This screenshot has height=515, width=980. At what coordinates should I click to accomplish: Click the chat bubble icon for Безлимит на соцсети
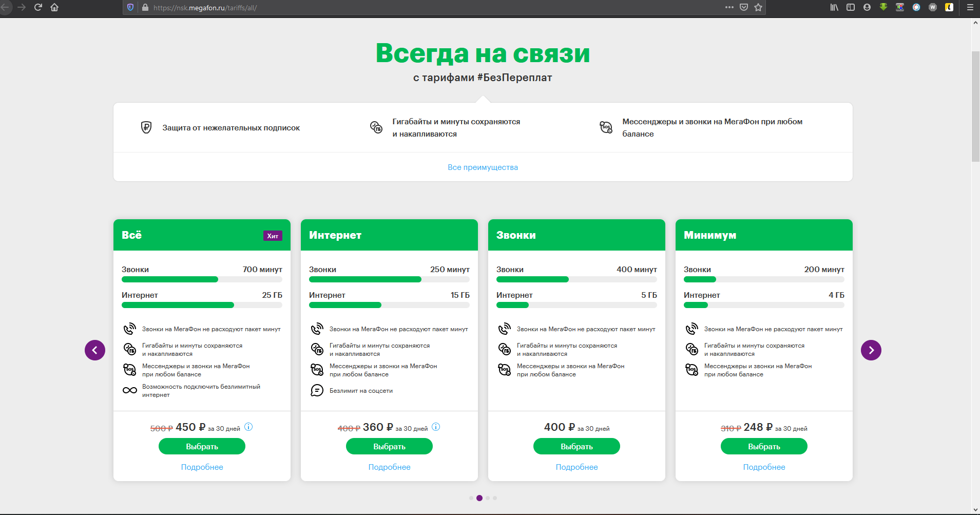tap(317, 390)
